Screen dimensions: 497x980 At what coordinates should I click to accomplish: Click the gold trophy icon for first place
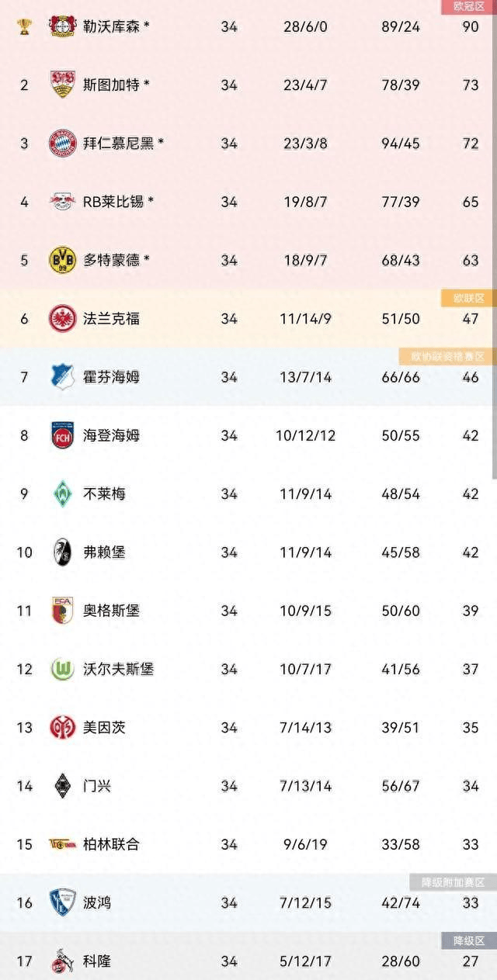(24, 27)
